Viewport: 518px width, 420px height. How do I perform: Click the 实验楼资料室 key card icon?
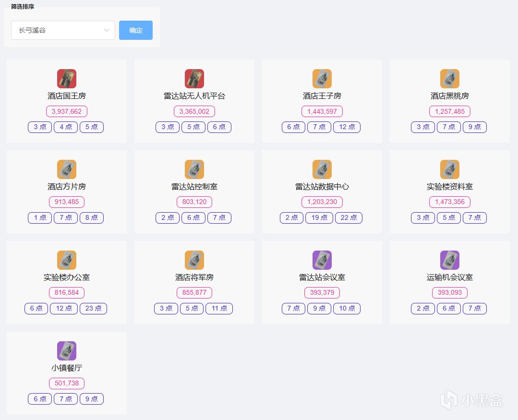click(450, 169)
